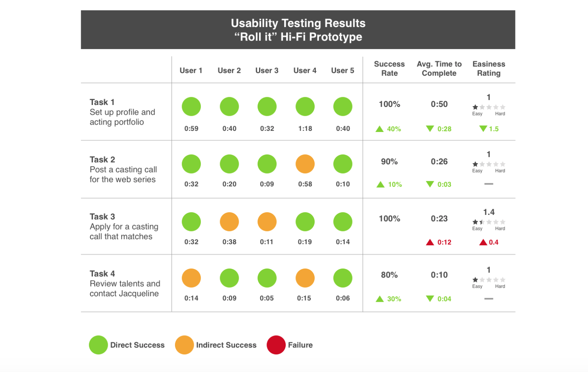Viewport: 588px width, 372px height.
Task: Click the green down-arrow beside 1.5
Action: pos(483,129)
